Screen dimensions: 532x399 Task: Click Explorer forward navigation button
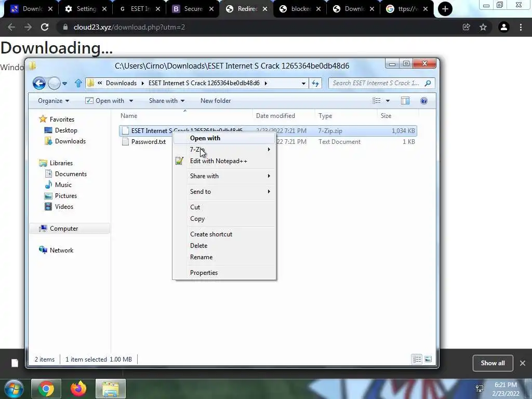(54, 83)
